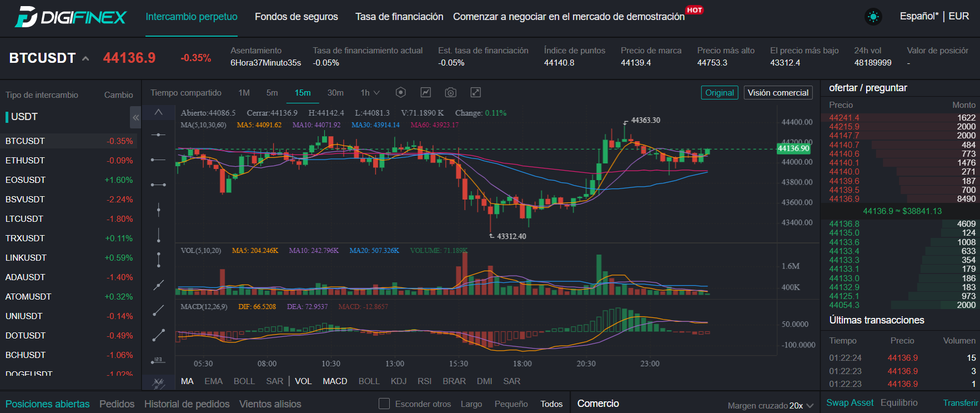Image resolution: width=980 pixels, height=413 pixels.
Task: Select the vertical segment drawing tool
Action: click(x=158, y=260)
